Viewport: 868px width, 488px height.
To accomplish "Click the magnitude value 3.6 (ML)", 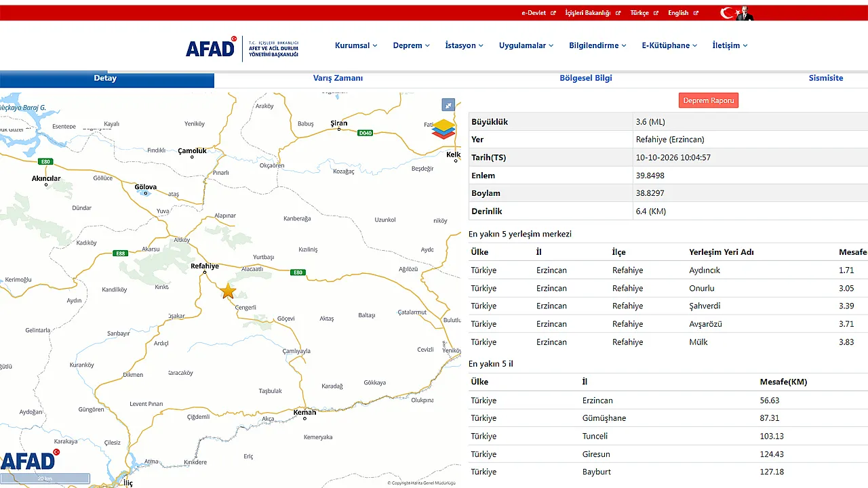I will coord(650,122).
